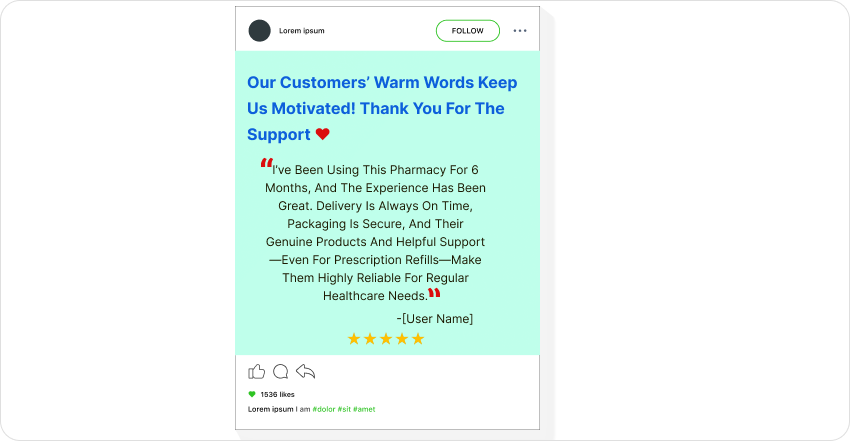The image size is (850, 441).
Task: Open comments with the speech bubble icon
Action: (x=280, y=372)
